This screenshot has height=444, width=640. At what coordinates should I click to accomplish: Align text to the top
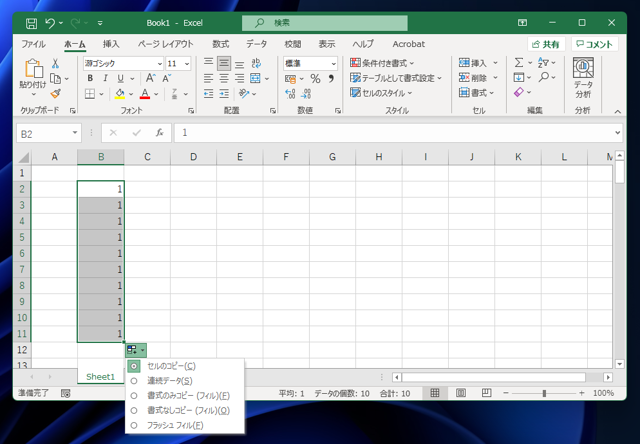(x=209, y=63)
